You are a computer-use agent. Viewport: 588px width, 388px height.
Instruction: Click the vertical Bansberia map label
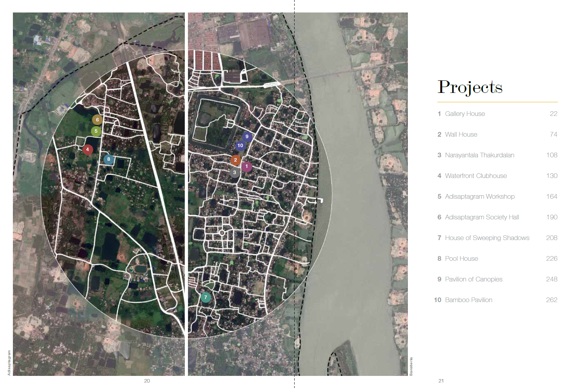(411, 366)
